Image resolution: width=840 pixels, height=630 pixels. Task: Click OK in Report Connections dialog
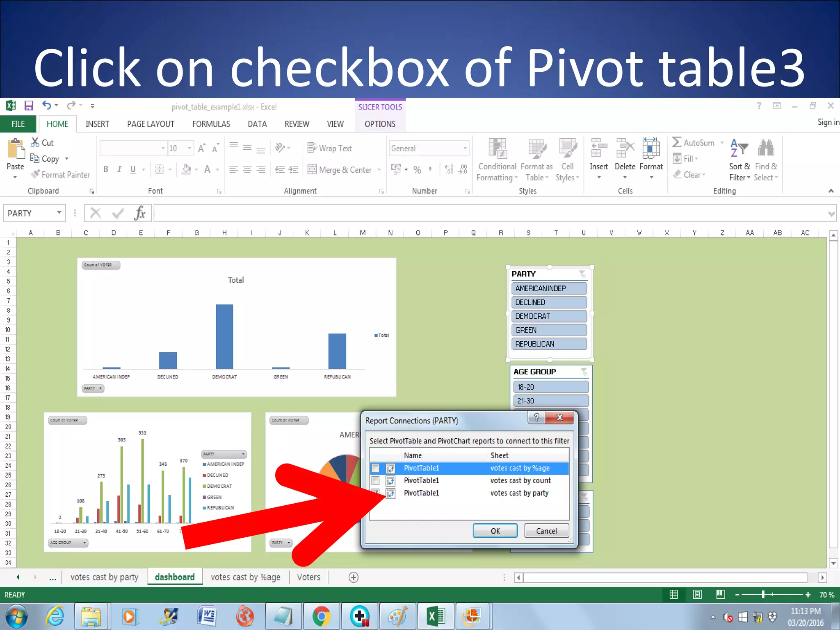[x=495, y=530]
